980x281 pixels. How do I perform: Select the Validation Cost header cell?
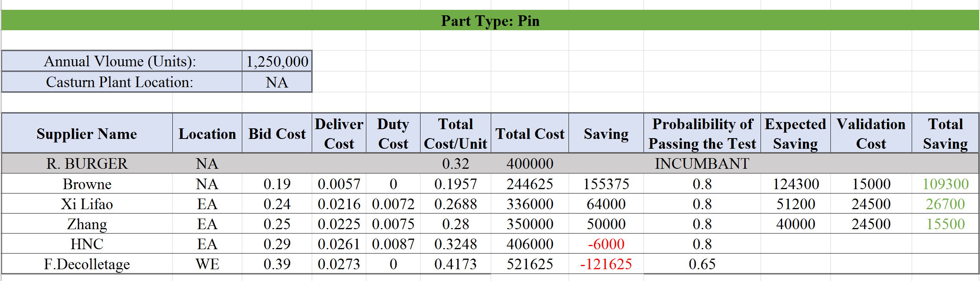coord(871,133)
